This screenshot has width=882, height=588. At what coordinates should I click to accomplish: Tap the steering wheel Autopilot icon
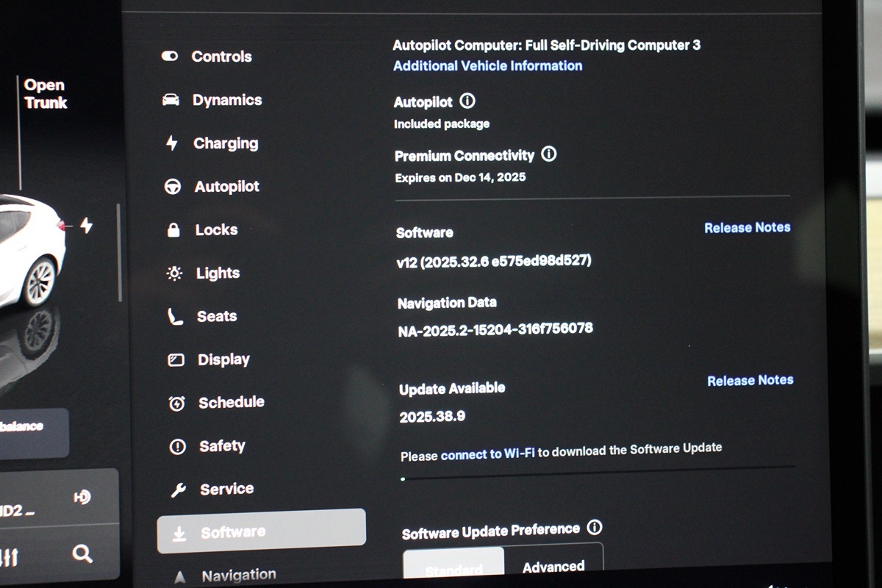click(x=173, y=187)
